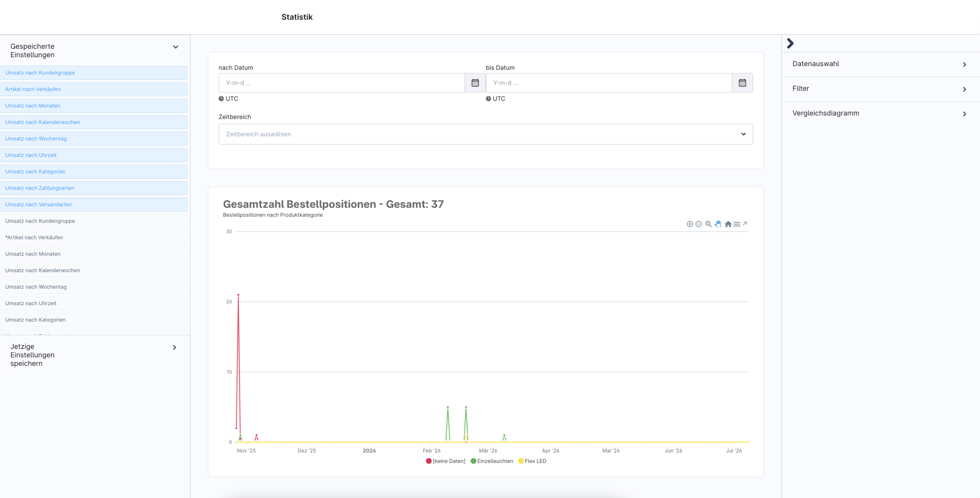
Task: Open plain gray Umsatz nach Kategorien entry
Action: [94, 320]
